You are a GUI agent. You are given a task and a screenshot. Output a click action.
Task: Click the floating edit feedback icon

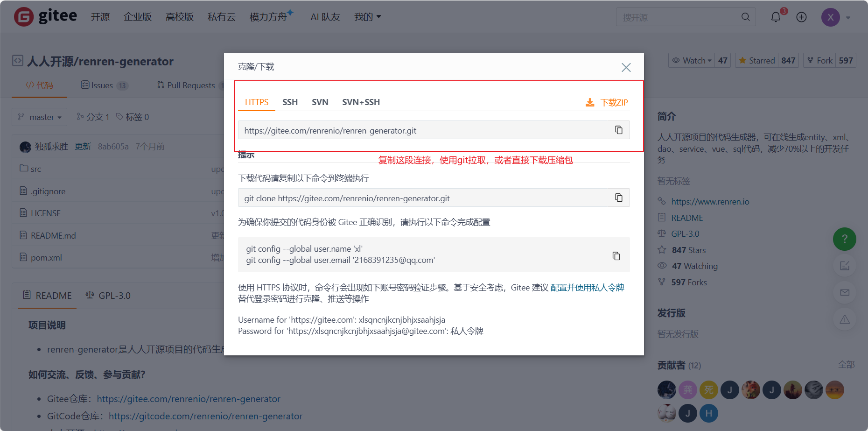pos(844,266)
